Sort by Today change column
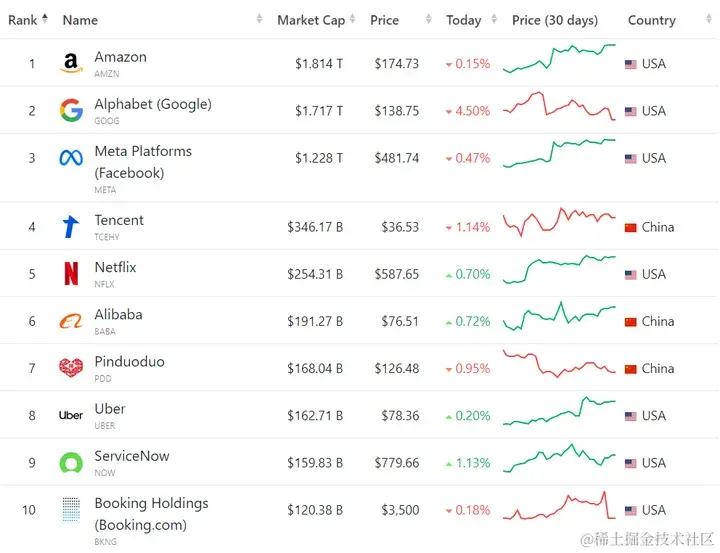 (x=463, y=20)
